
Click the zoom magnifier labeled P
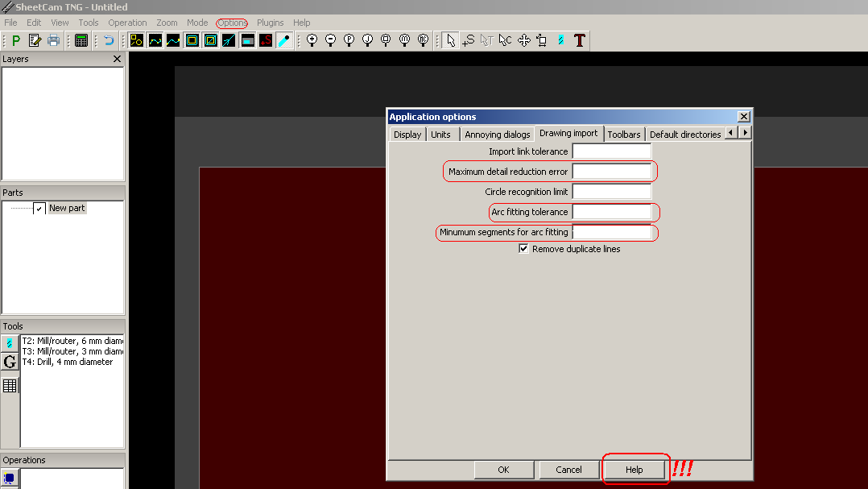[349, 40]
